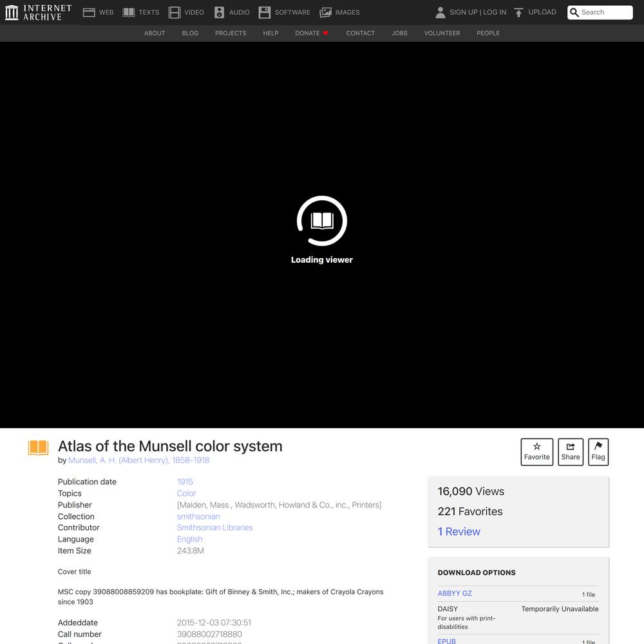This screenshot has width=644, height=644.
Task: Open the JOBS link
Action: [x=400, y=33]
